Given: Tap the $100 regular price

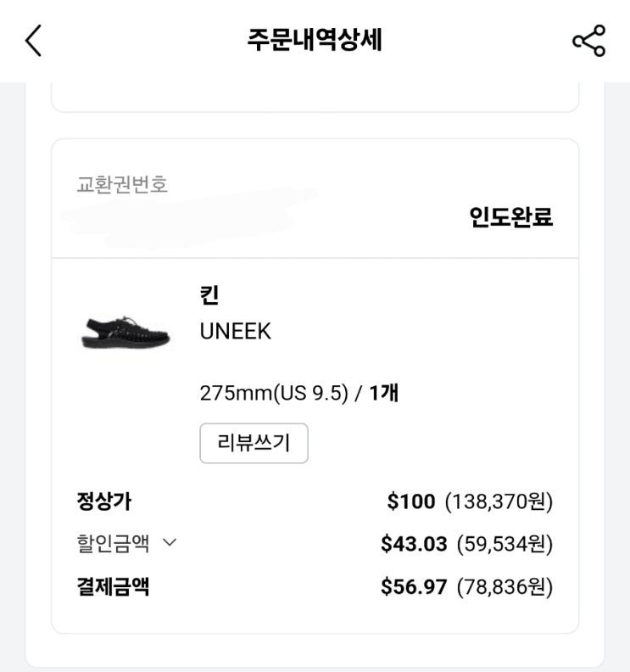Looking at the screenshot, I should [411, 501].
